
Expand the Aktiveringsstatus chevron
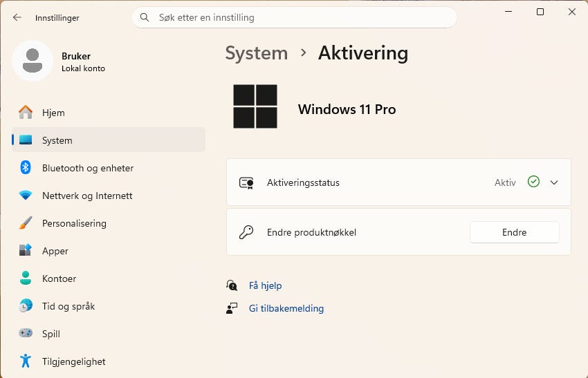click(x=554, y=182)
